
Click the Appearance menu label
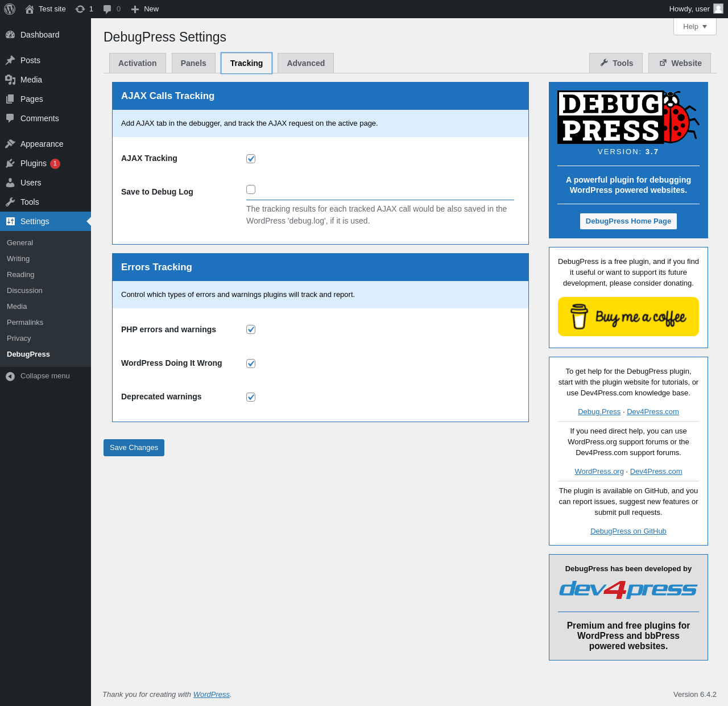tap(42, 144)
